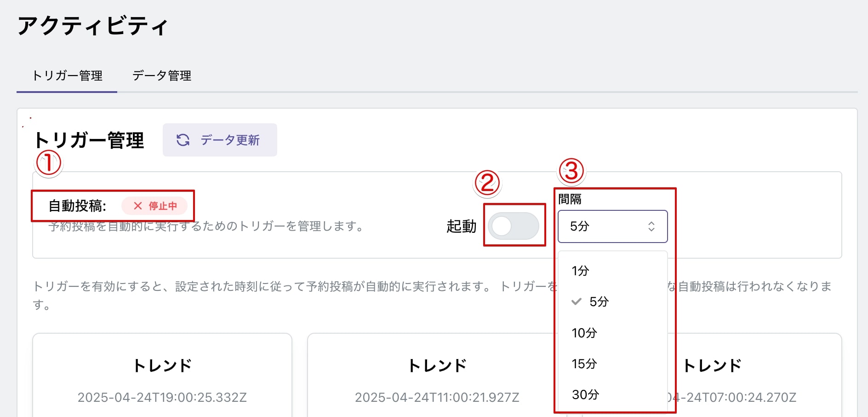Click the アクティビティ page heading

point(93,26)
